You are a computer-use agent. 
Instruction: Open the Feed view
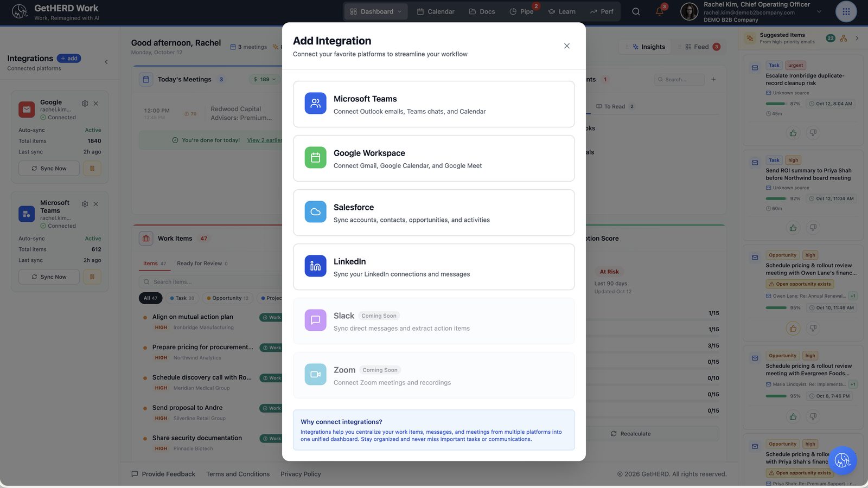click(702, 47)
